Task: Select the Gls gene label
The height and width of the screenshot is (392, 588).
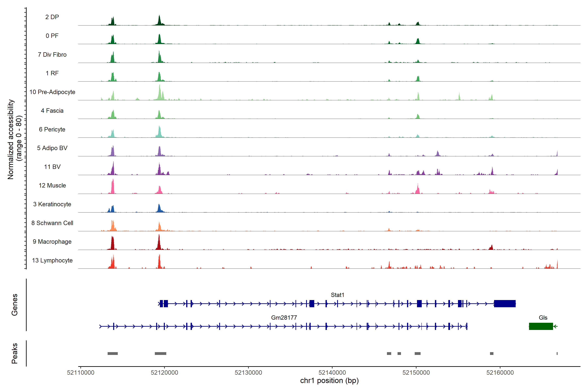Action: point(543,318)
